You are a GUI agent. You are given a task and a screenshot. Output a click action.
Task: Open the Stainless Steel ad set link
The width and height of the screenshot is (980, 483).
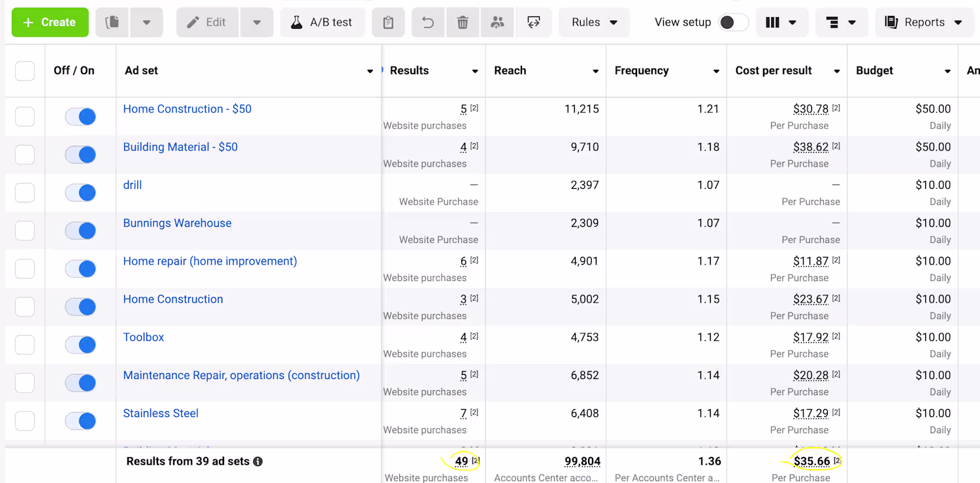coord(161,413)
